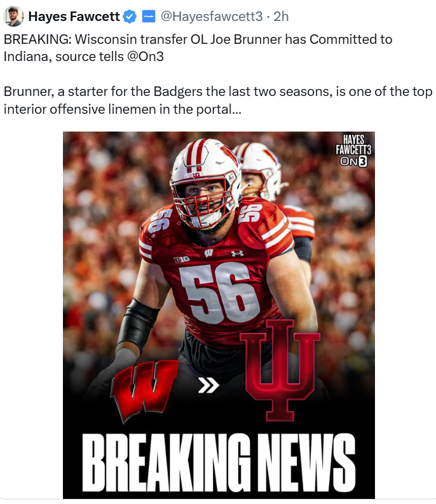Open Hayes Fawcett's profile avatar
This screenshot has height=504, width=436.
coord(13,16)
